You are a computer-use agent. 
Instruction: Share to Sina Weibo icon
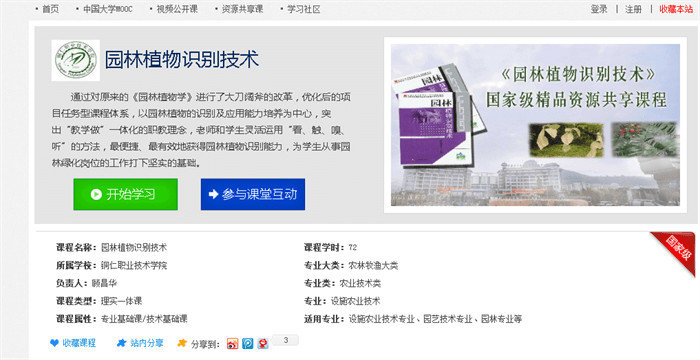pyautogui.click(x=233, y=343)
